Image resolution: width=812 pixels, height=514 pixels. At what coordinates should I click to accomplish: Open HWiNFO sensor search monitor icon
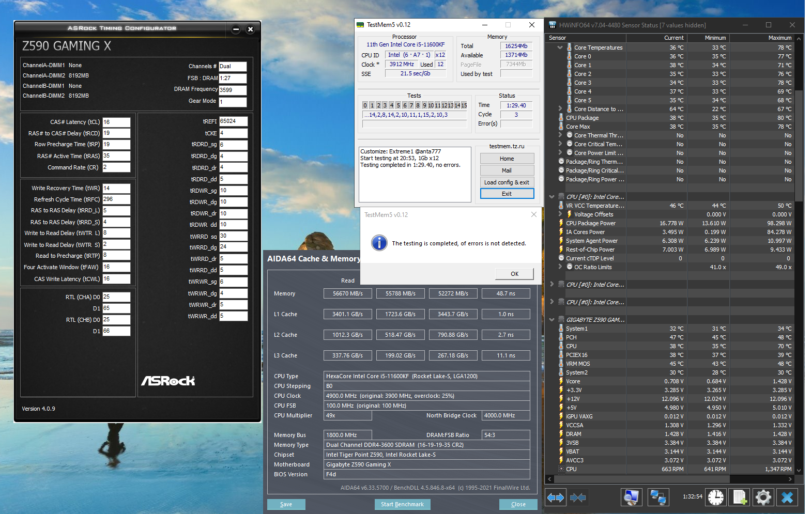[x=631, y=497]
